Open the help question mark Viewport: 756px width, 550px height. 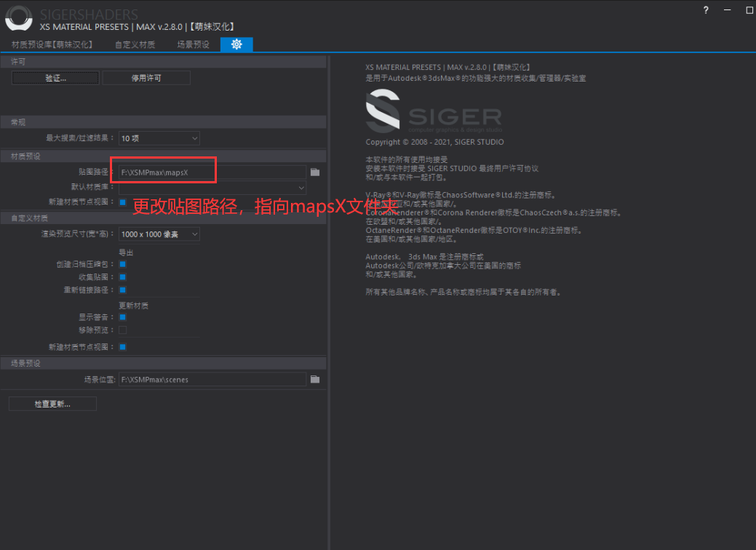706,10
